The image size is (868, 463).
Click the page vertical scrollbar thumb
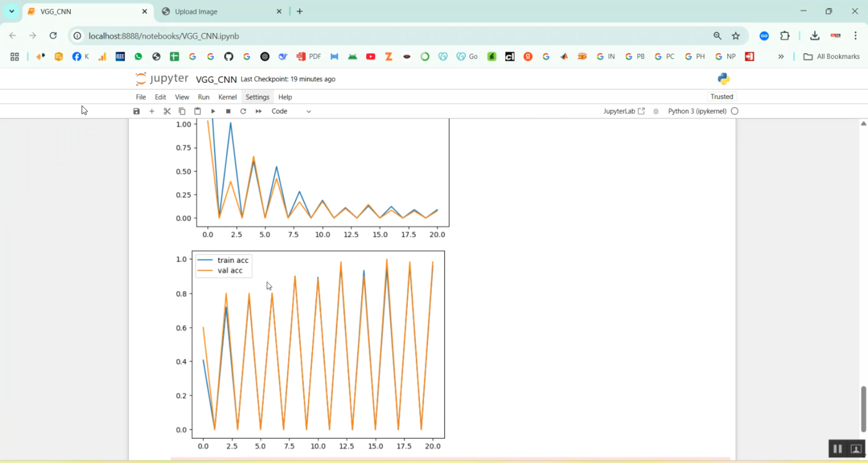click(863, 408)
